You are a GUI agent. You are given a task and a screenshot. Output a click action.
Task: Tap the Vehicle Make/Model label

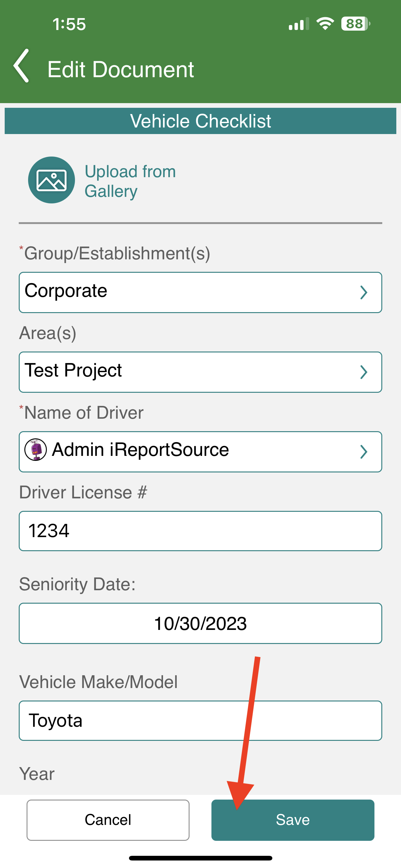[98, 682]
